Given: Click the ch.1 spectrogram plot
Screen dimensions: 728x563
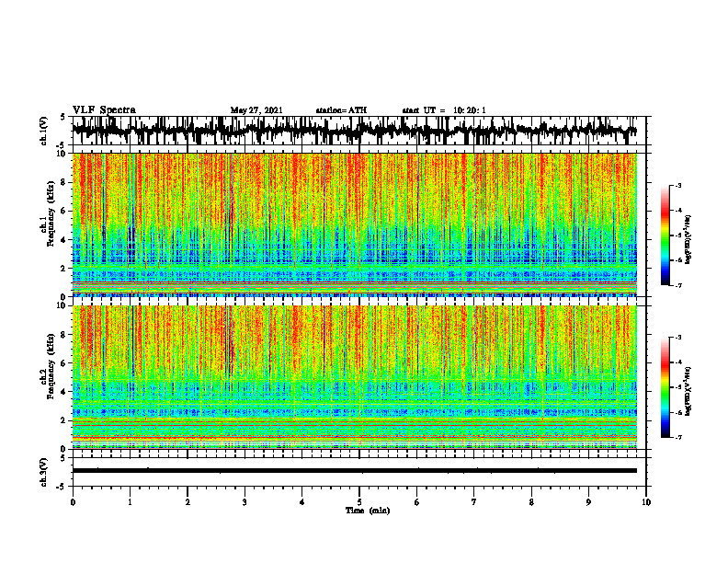Looking at the screenshot, I should [x=355, y=224].
